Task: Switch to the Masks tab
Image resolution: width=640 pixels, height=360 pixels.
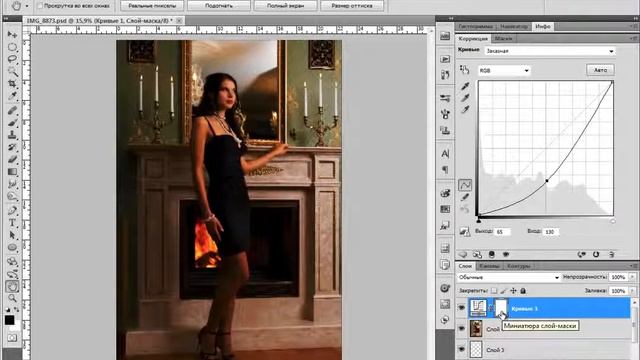Action: pos(503,38)
